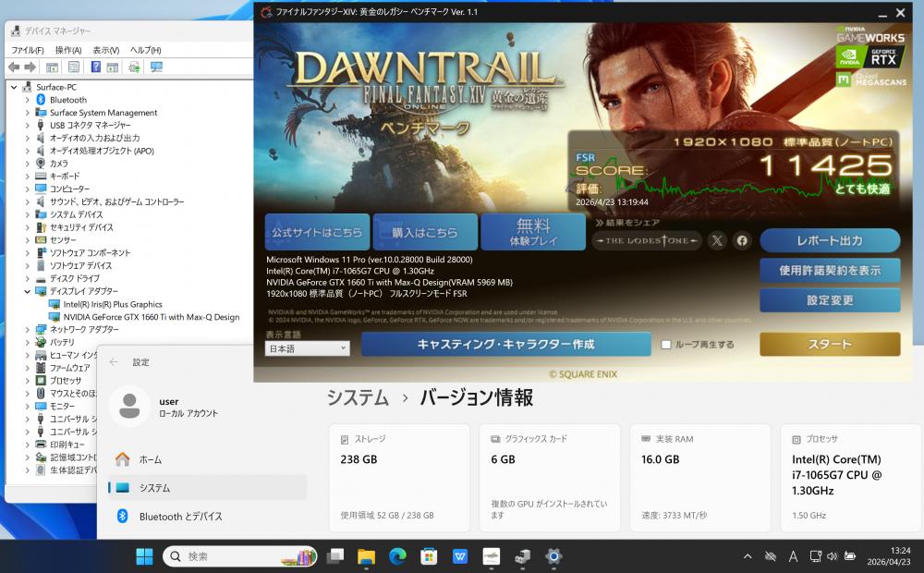Click the 無料体験プレイ button
The width and height of the screenshot is (924, 573).
pyautogui.click(x=533, y=232)
